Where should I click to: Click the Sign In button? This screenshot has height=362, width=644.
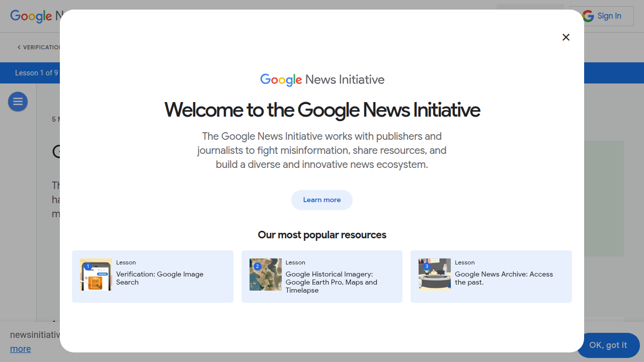(602, 16)
